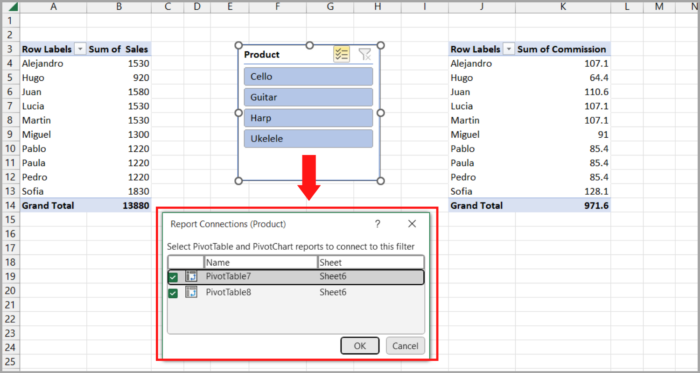Open Row Labels filter dropdown in column J

point(509,49)
